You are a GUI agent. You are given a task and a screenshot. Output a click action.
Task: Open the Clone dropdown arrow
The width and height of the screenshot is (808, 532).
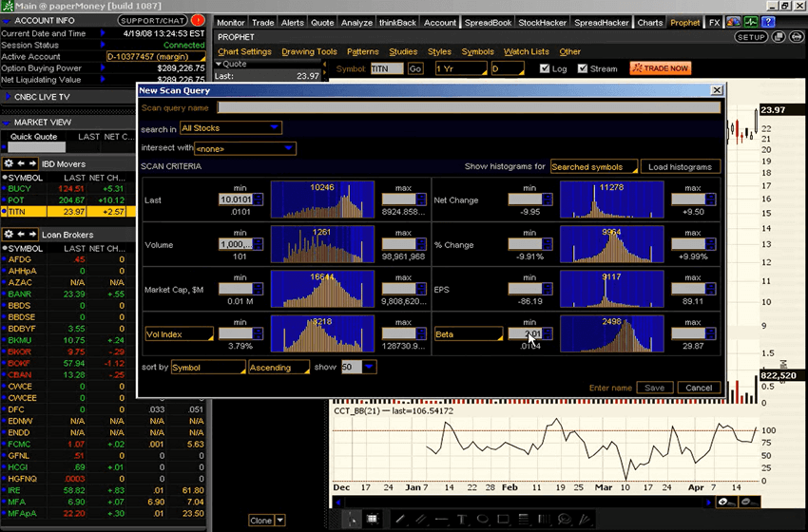tap(280, 521)
